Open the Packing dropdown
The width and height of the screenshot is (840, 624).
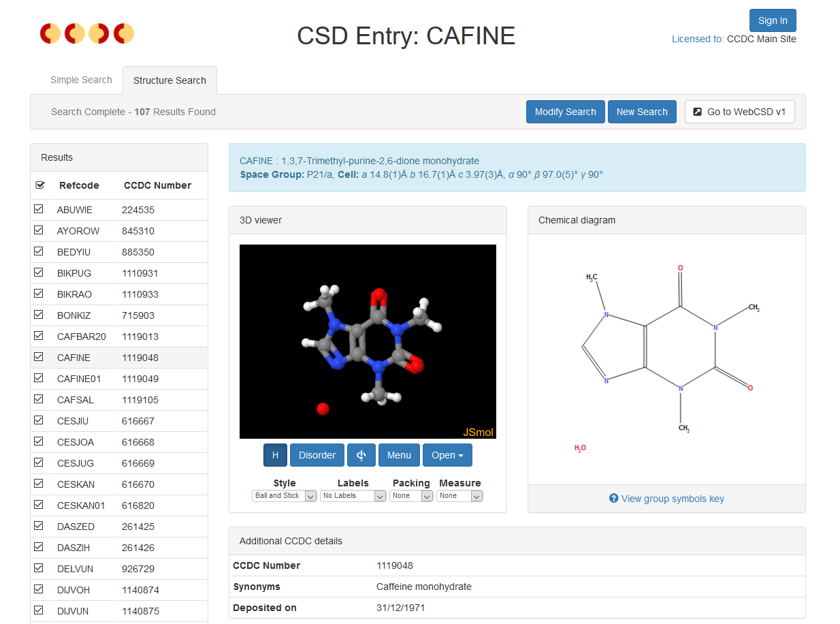(410, 496)
